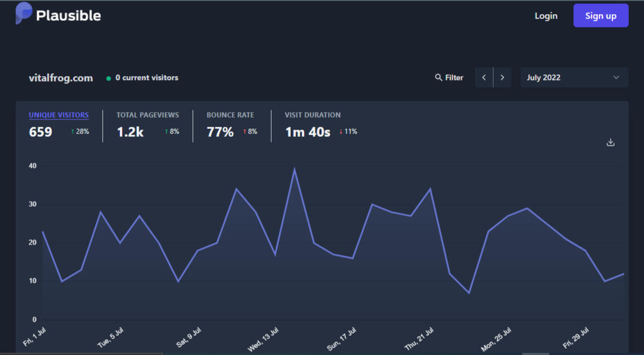This screenshot has width=644, height=355.
Task: Expand the date picker chevron arrow
Action: [x=616, y=78]
